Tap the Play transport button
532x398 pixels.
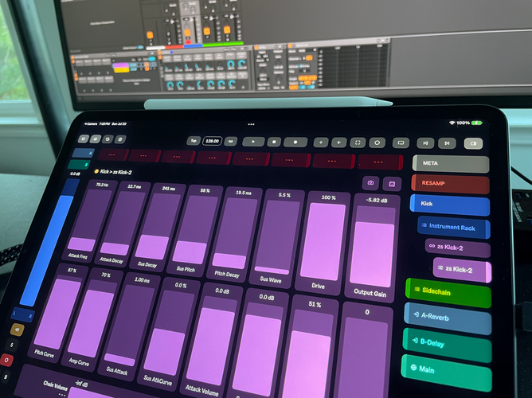pyautogui.click(x=253, y=142)
